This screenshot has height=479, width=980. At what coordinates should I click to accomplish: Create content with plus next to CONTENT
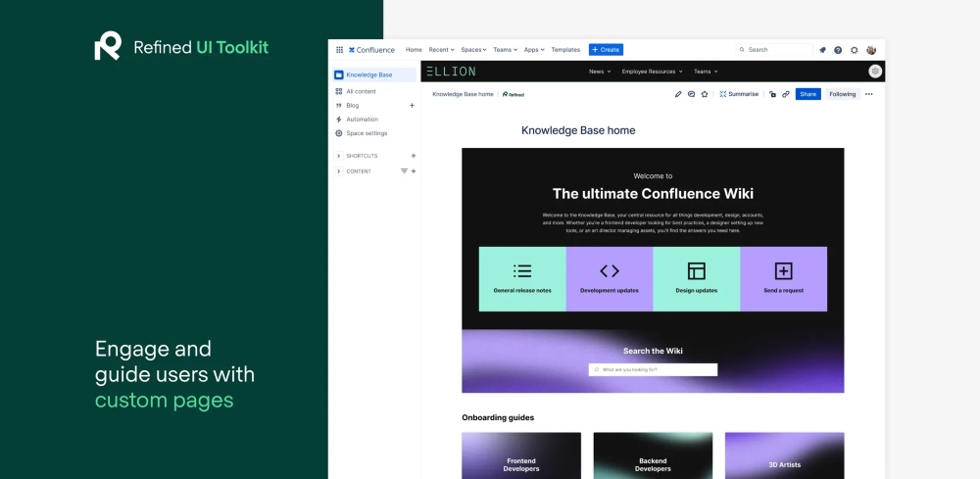tap(414, 171)
